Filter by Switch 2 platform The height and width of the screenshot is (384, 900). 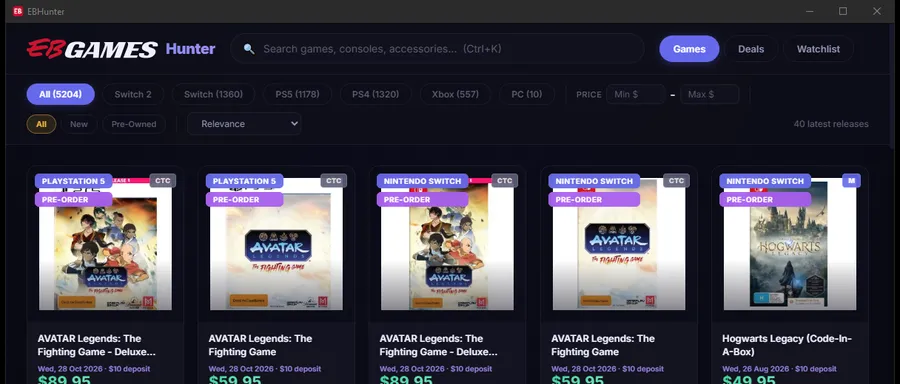[133, 94]
